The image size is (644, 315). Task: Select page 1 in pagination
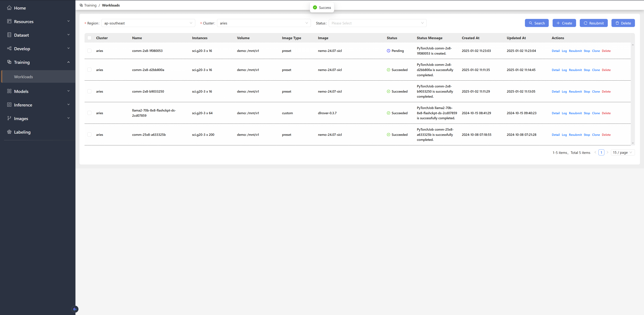point(601,153)
